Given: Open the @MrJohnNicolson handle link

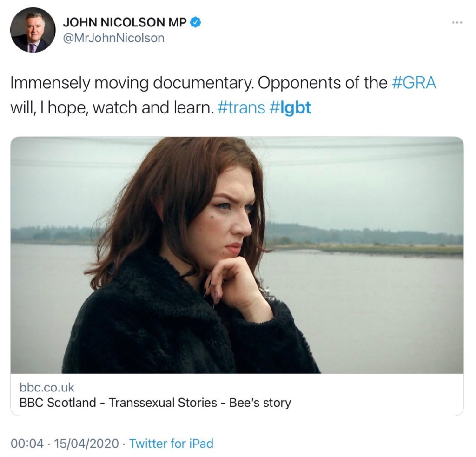Looking at the screenshot, I should tap(113, 38).
